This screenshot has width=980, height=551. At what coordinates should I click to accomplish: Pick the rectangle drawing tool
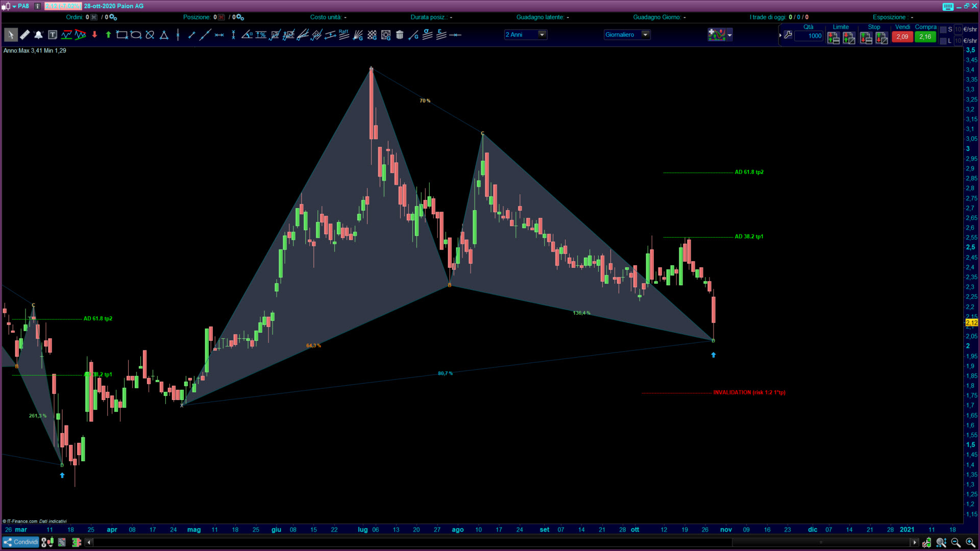pyautogui.click(x=121, y=35)
